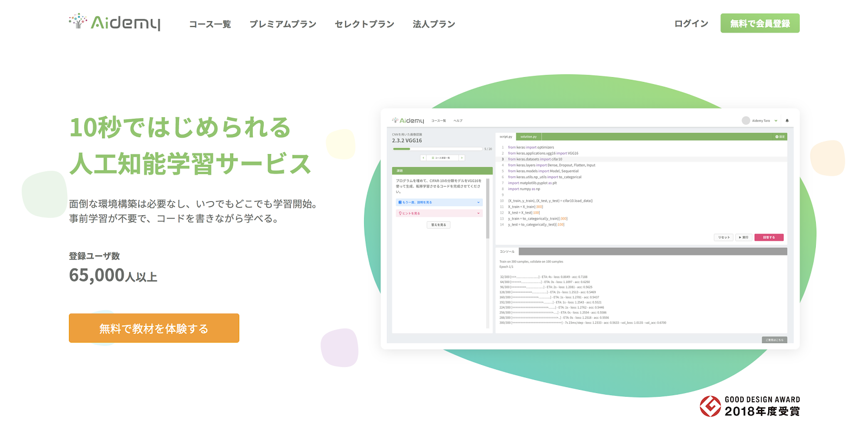Click code line 'from keras.datasets import cifar10'

coord(535,159)
